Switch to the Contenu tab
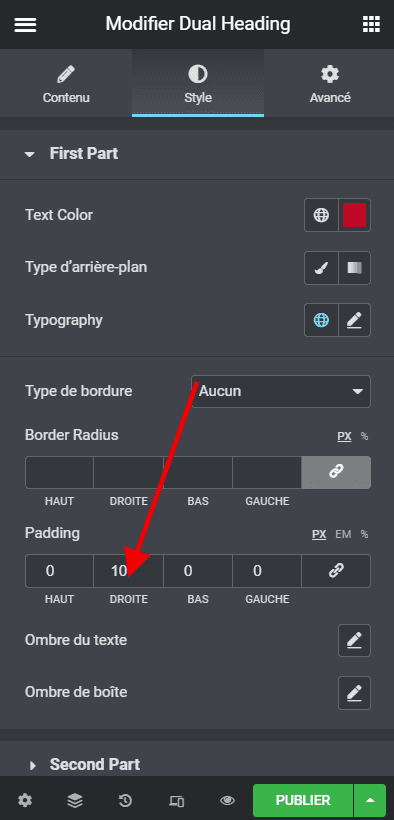The height and width of the screenshot is (820, 394). tap(66, 83)
